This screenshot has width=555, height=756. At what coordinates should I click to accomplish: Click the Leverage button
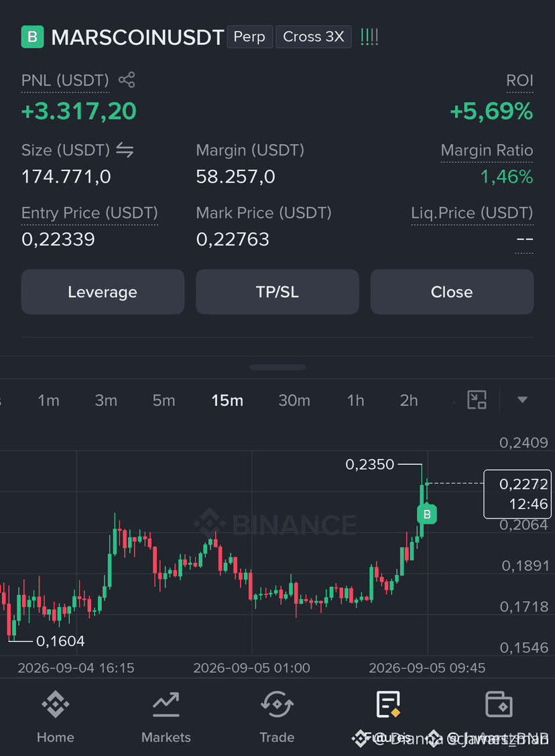tap(103, 292)
